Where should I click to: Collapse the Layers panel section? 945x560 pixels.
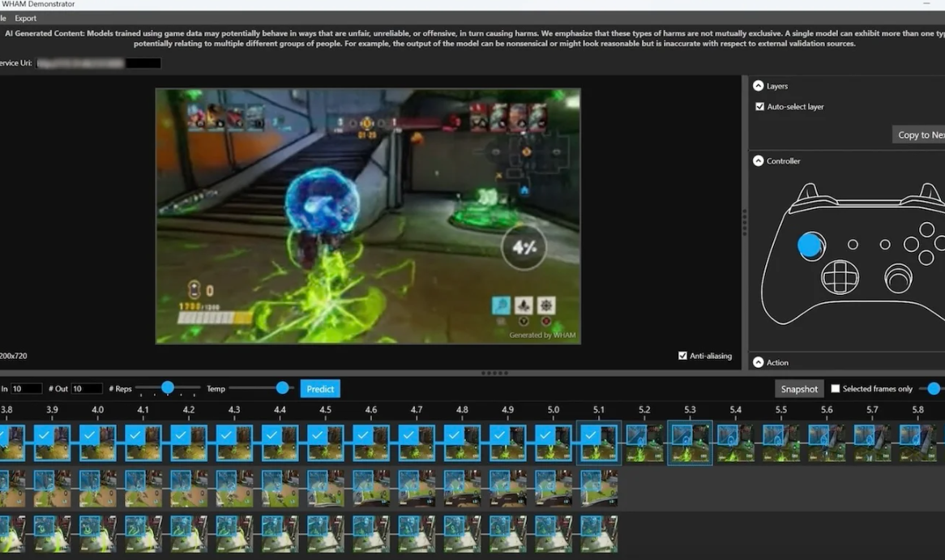tap(758, 86)
